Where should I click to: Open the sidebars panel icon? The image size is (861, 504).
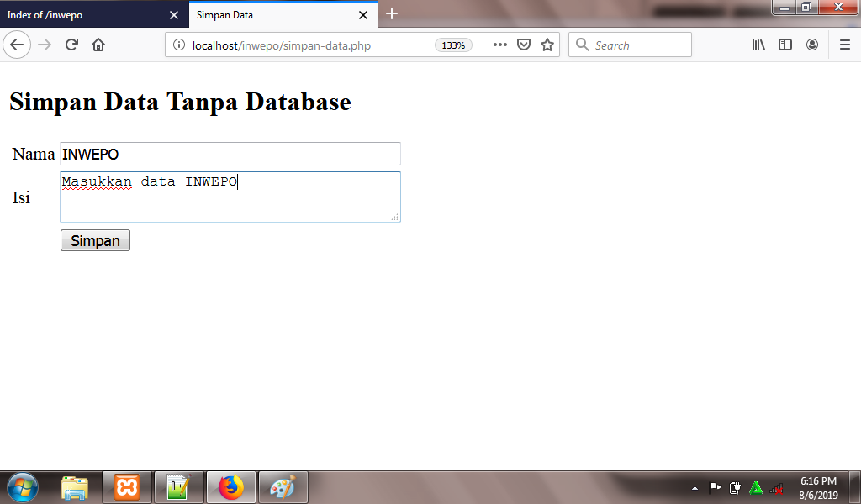pyautogui.click(x=784, y=45)
